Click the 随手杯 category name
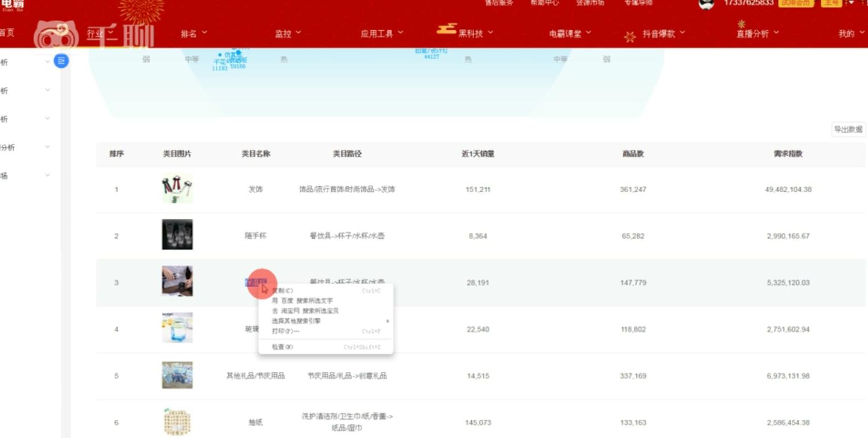Screen dimensions: 868x438 [x=255, y=236]
